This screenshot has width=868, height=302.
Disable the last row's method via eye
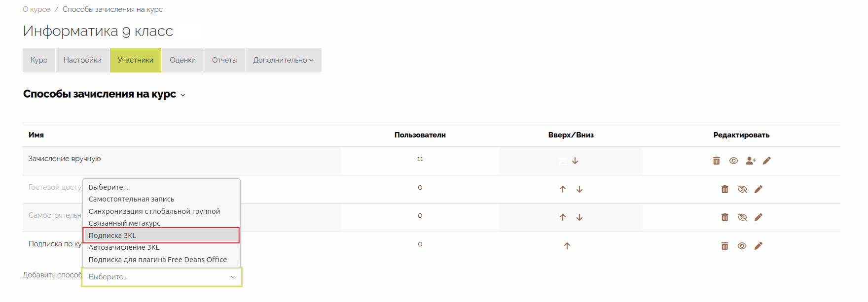click(x=742, y=246)
